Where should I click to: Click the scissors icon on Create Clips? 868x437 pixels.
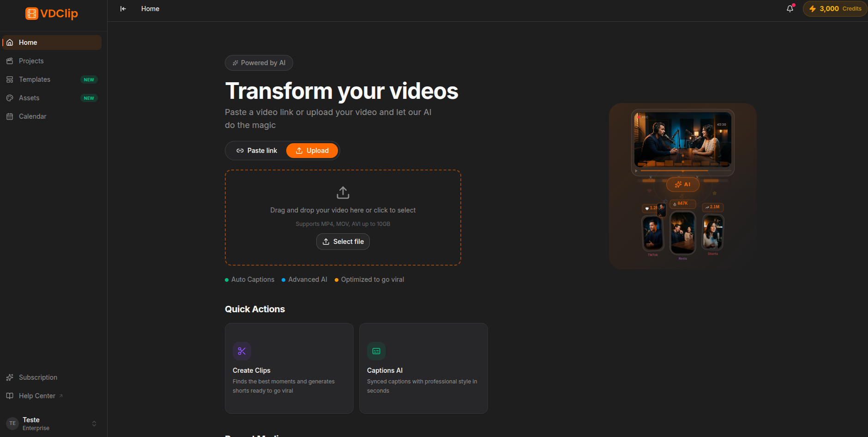point(242,351)
